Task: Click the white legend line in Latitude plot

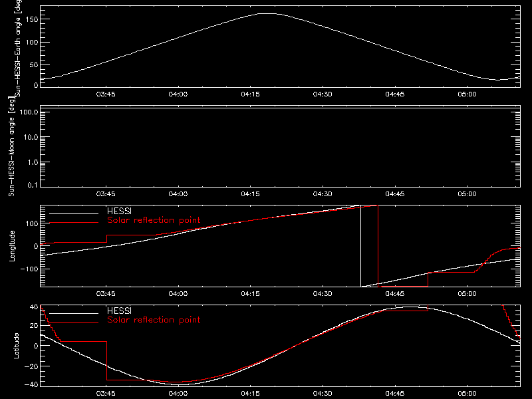Action: pyautogui.click(x=74, y=313)
